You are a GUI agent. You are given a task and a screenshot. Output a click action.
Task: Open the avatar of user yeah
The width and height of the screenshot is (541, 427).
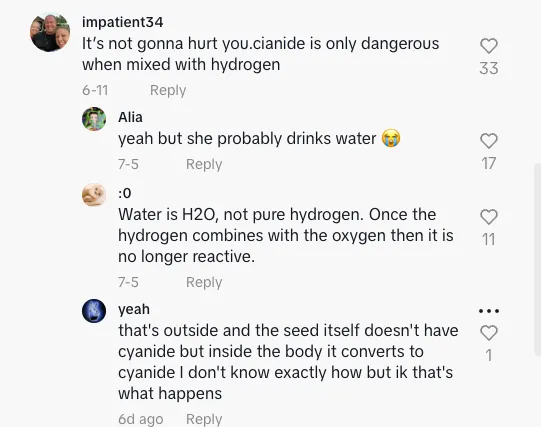point(94,311)
